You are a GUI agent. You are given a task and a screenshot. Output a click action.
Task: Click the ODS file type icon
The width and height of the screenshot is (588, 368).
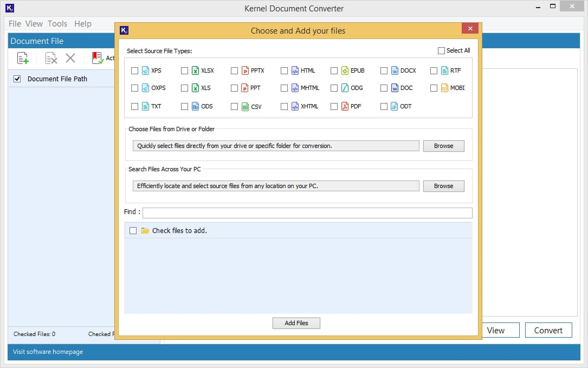[x=196, y=107]
